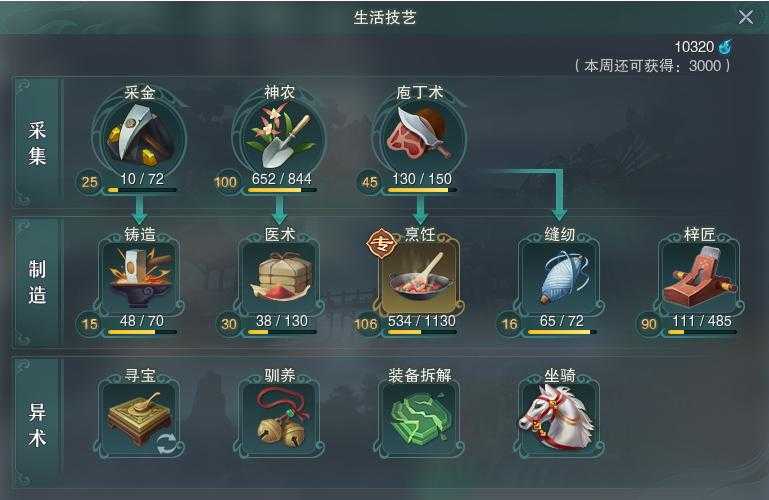
Task: Select the 制造 category tab
Action: 37,282
